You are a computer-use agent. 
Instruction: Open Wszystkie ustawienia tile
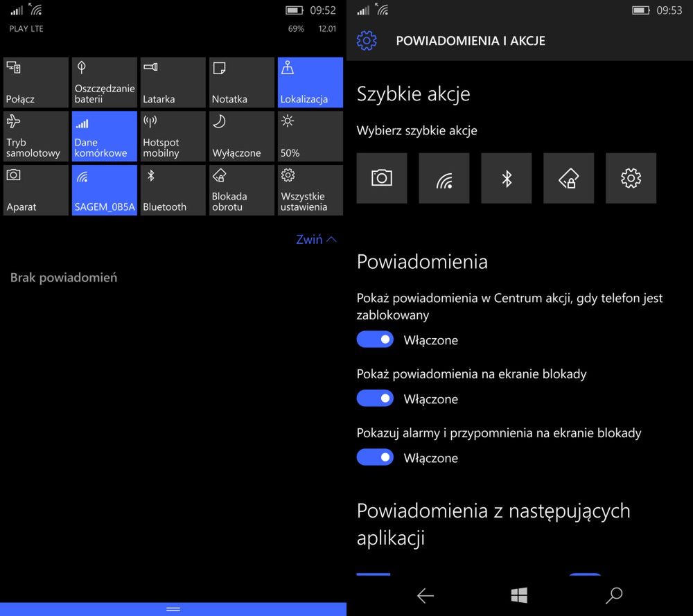310,190
